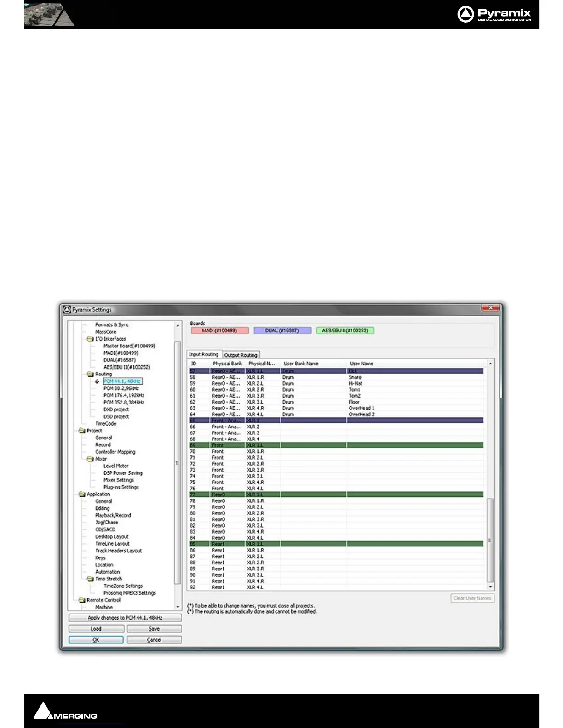Select highlighted row 57 named Kick
This screenshot has width=563, height=728.
pos(336,371)
